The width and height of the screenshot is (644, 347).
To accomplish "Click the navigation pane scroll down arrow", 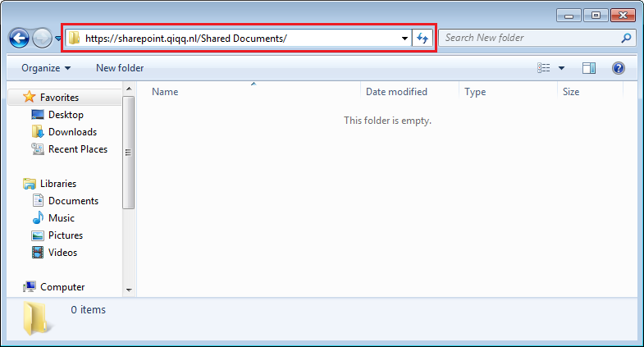I will pyautogui.click(x=129, y=290).
